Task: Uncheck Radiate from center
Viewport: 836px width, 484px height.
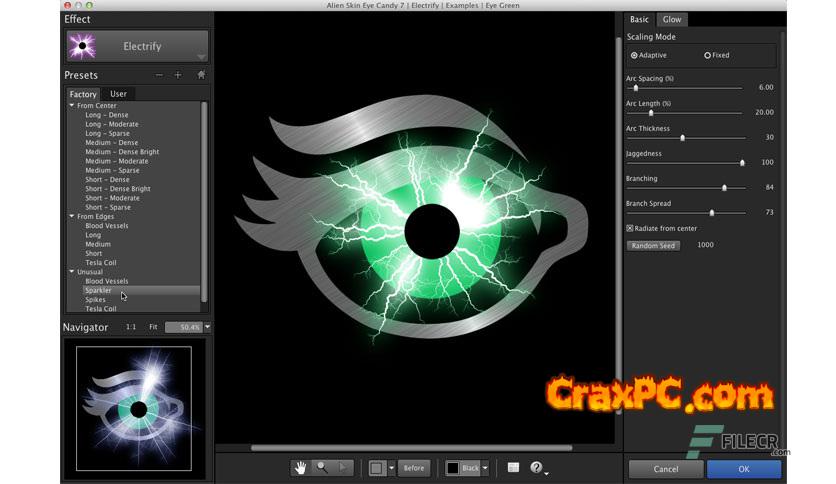Action: click(630, 229)
